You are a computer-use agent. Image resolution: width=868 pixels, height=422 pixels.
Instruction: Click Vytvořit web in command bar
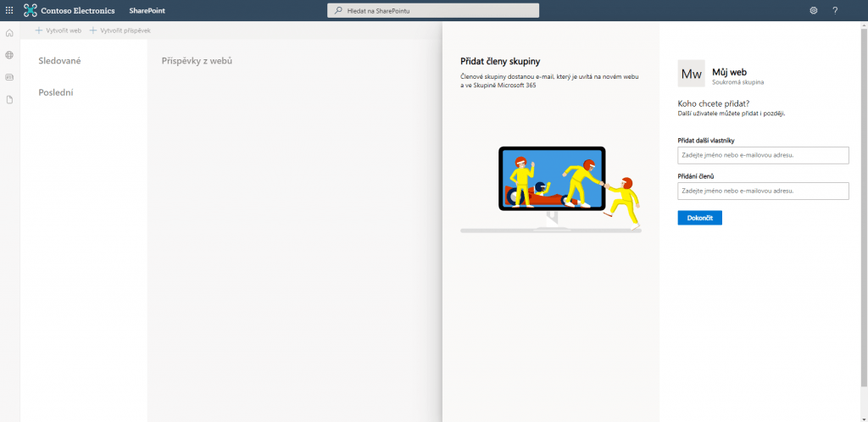[x=58, y=31]
